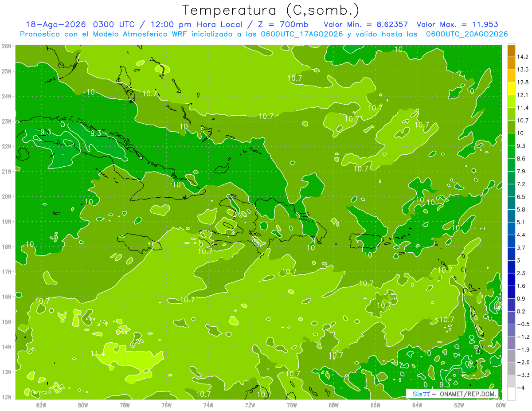Click the 14N latitude label
The width and height of the screenshot is (532, 411).
tap(6, 347)
